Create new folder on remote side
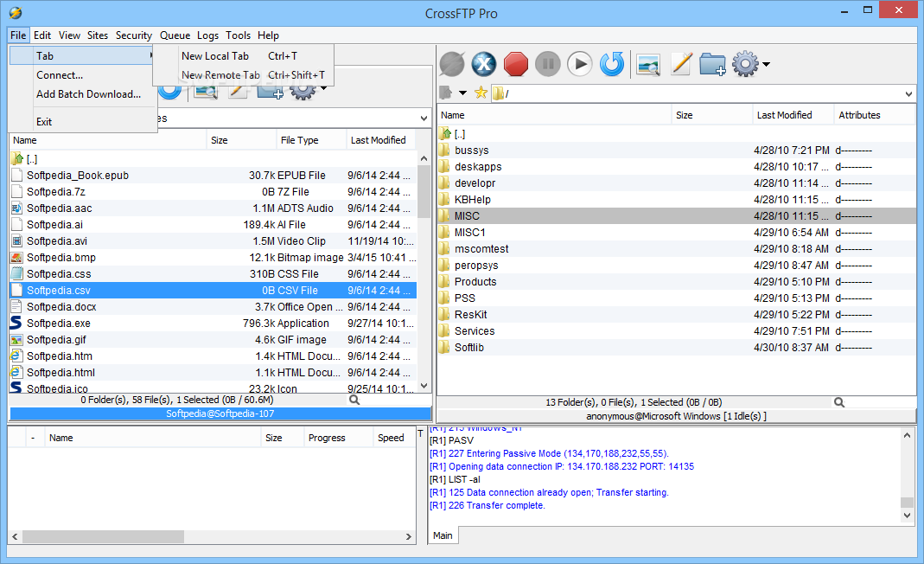This screenshot has height=564, width=924. 712,64
